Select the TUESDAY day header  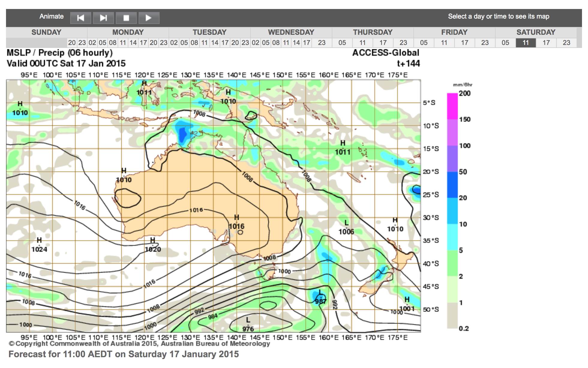(209, 32)
